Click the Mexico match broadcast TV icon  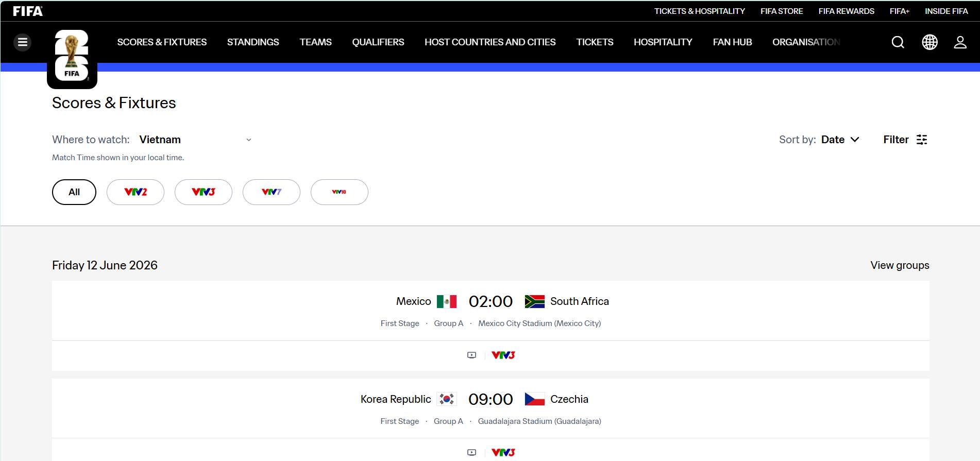pyautogui.click(x=471, y=355)
